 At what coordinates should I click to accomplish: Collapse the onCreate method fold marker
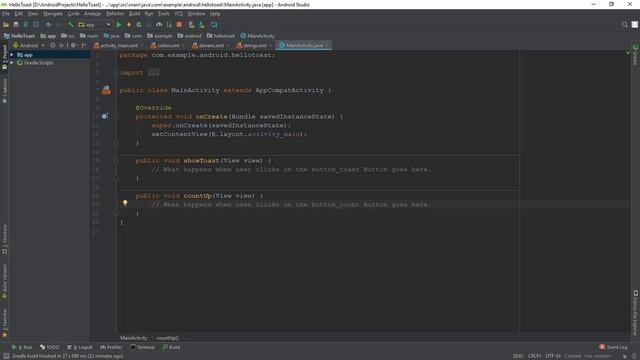(x=116, y=116)
